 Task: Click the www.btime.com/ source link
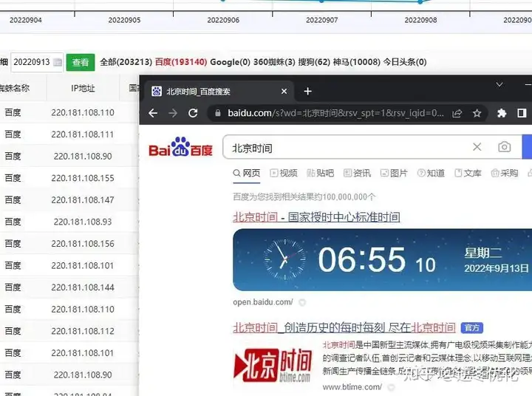click(x=352, y=387)
